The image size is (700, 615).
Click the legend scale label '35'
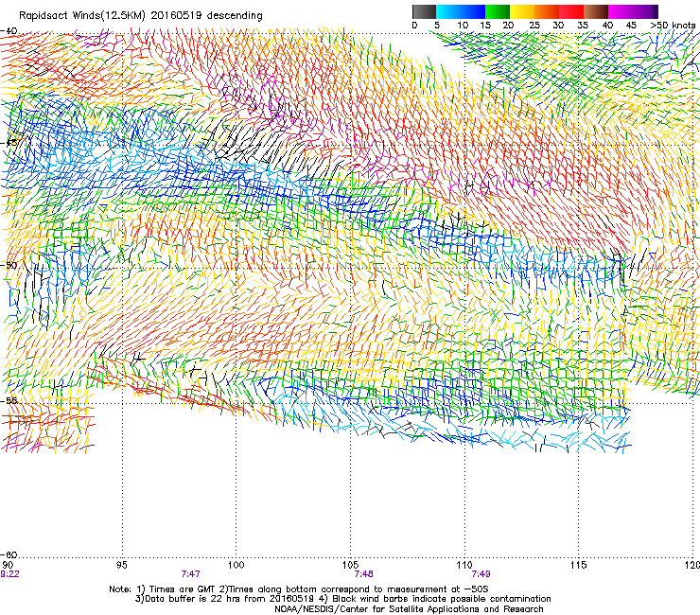(x=583, y=26)
